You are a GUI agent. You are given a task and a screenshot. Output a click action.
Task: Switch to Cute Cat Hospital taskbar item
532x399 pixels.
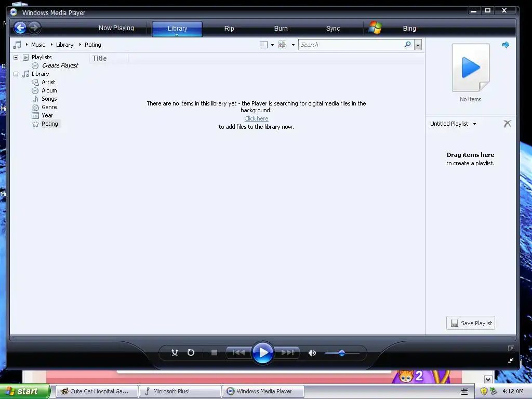pos(97,391)
